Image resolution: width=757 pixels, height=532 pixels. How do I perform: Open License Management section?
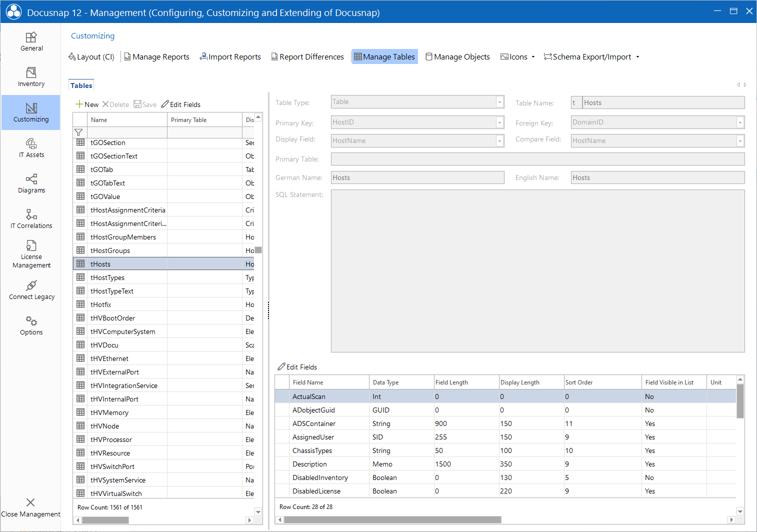[x=31, y=254]
